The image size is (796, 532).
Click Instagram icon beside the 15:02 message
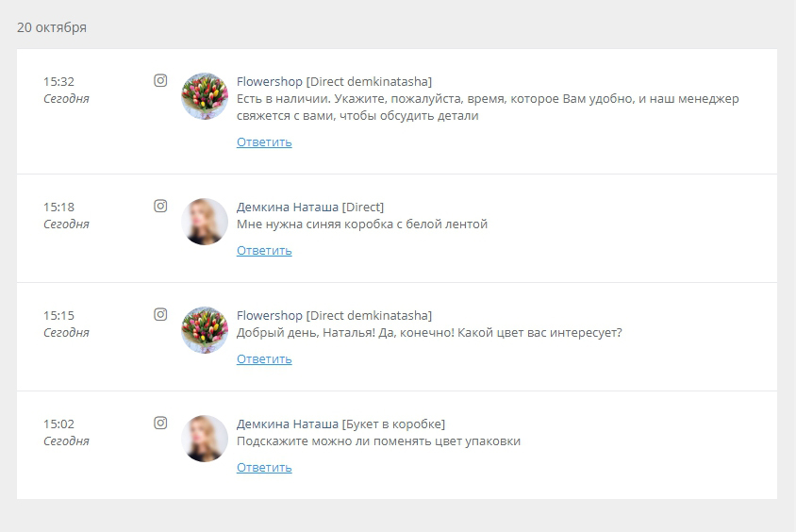click(160, 423)
